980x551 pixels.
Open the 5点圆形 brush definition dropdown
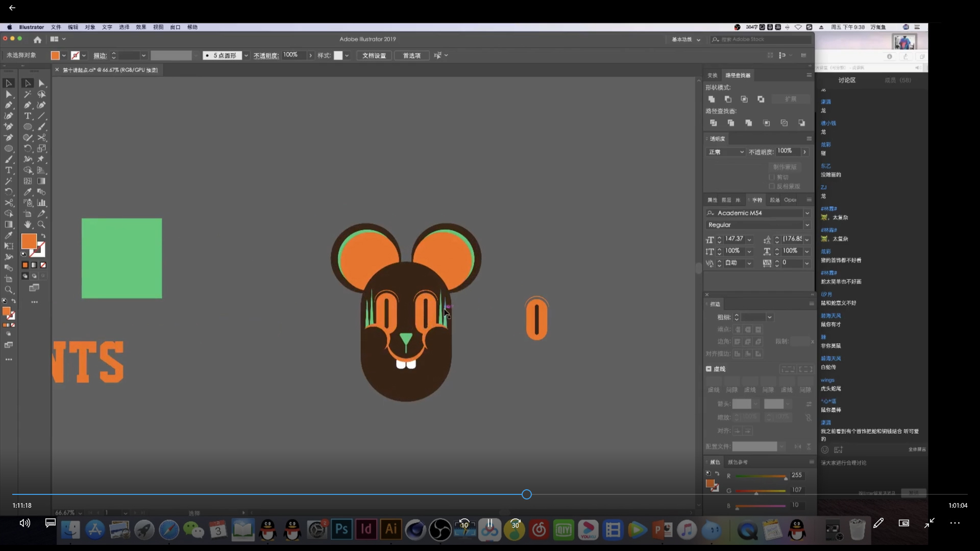click(x=246, y=56)
